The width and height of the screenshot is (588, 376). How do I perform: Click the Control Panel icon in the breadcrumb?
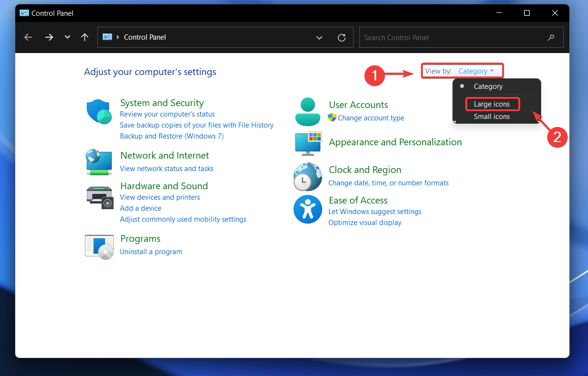[x=107, y=37]
